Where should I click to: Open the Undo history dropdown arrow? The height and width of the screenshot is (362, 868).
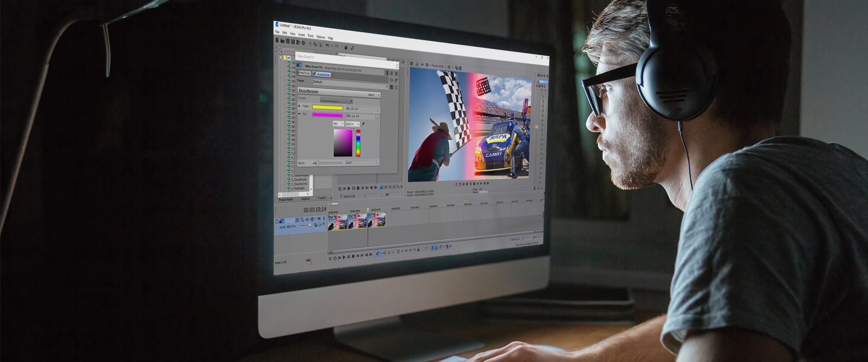(x=332, y=46)
